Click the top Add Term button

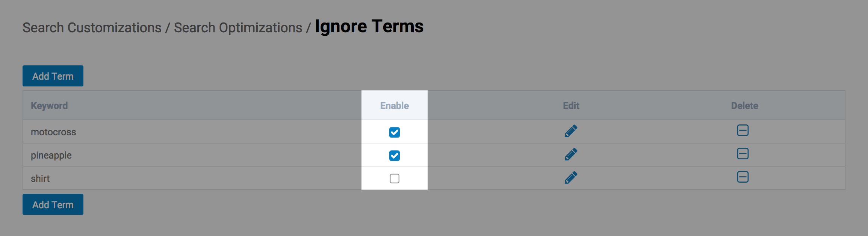(53, 76)
